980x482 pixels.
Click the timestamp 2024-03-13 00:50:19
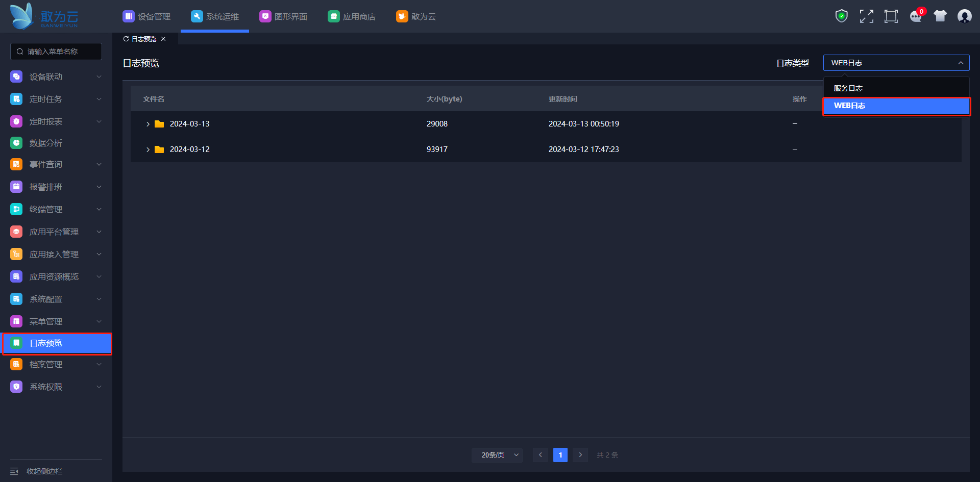(584, 124)
